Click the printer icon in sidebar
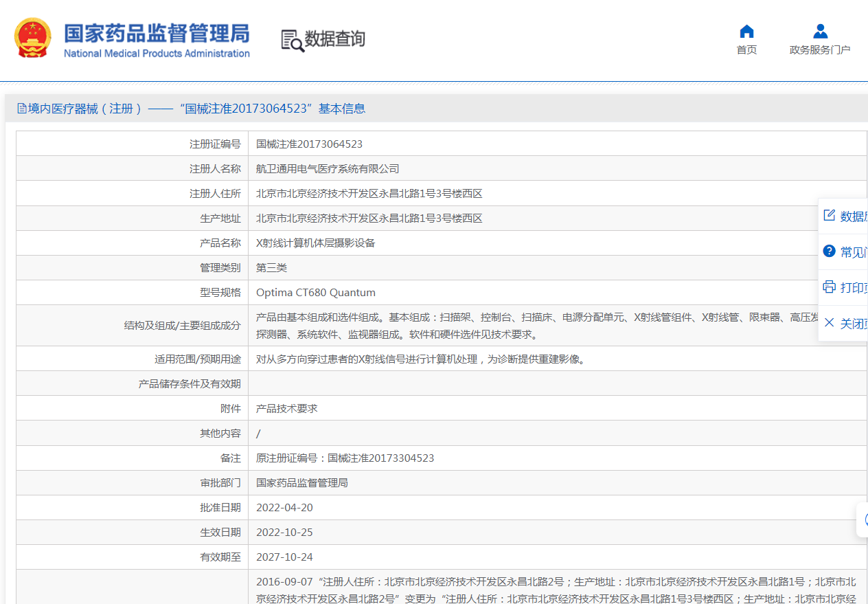Viewport: 868px width, 604px height. [829, 287]
